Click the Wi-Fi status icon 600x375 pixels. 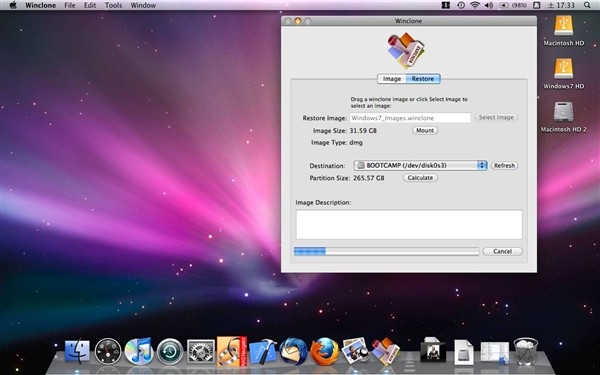475,5
